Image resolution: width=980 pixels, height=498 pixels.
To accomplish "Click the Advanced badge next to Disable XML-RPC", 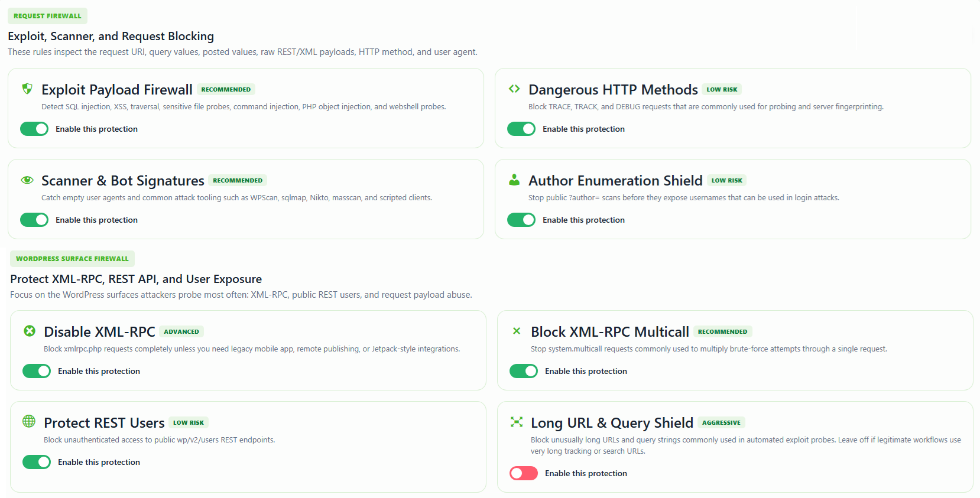I will click(x=181, y=331).
